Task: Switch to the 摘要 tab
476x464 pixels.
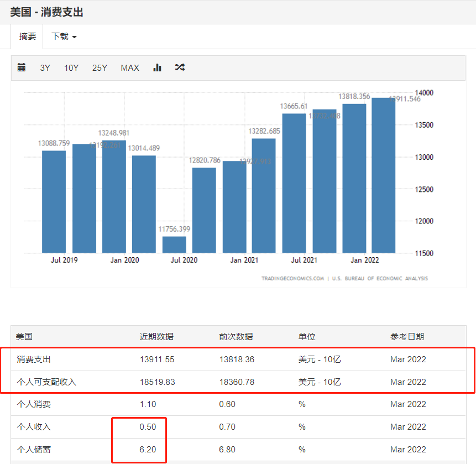Action: pyautogui.click(x=27, y=37)
